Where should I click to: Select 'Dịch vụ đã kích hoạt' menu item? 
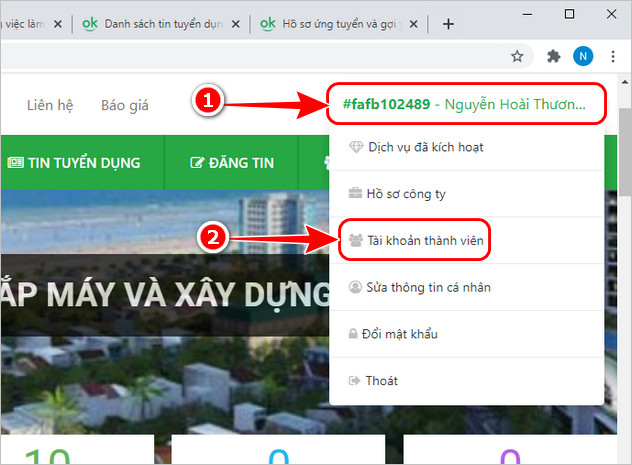point(466,147)
